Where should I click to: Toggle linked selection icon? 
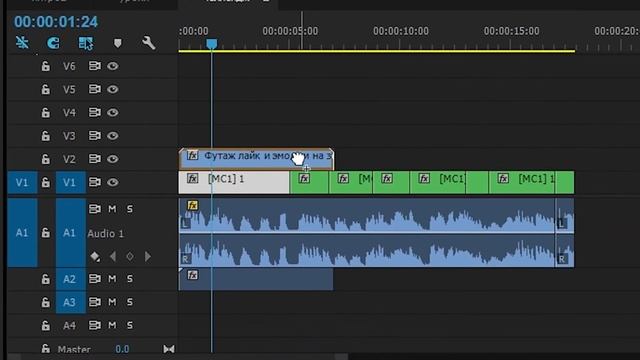[86, 43]
